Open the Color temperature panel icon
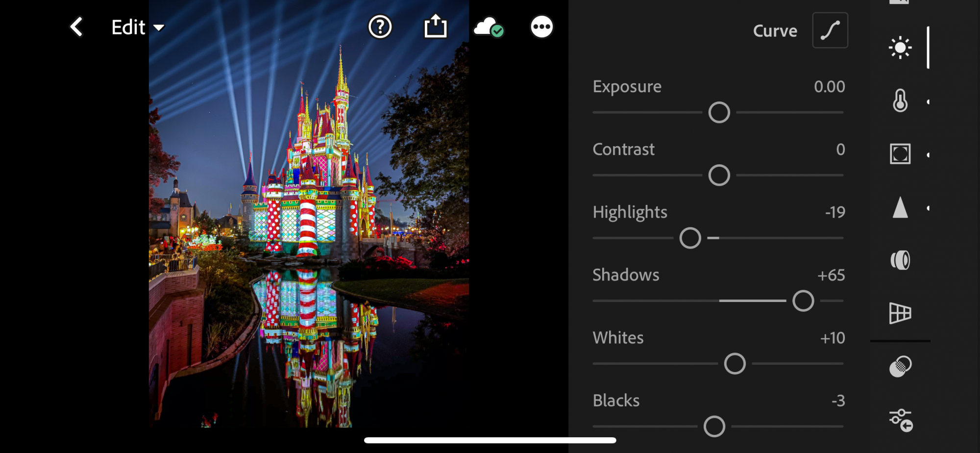 [x=900, y=101]
